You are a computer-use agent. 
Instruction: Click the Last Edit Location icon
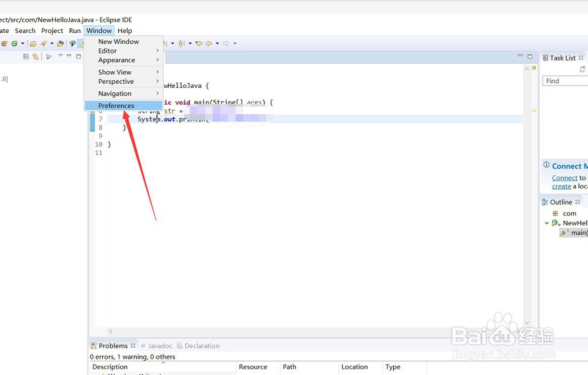[199, 44]
